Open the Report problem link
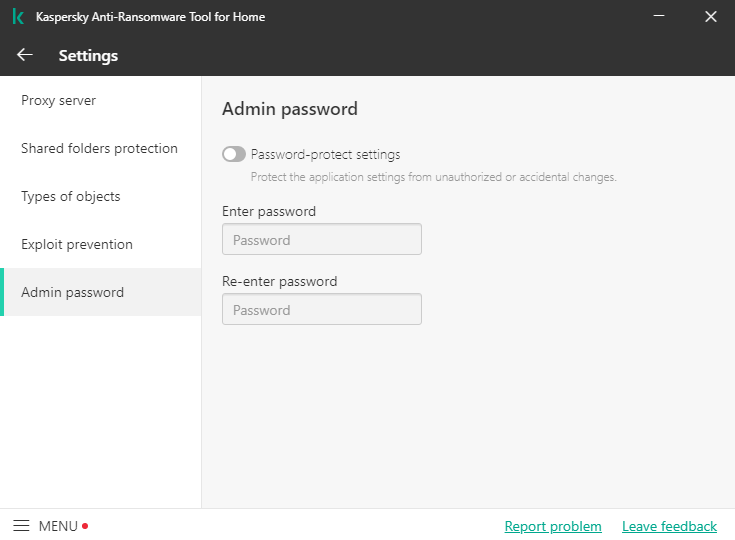735x540 pixels. tap(553, 526)
